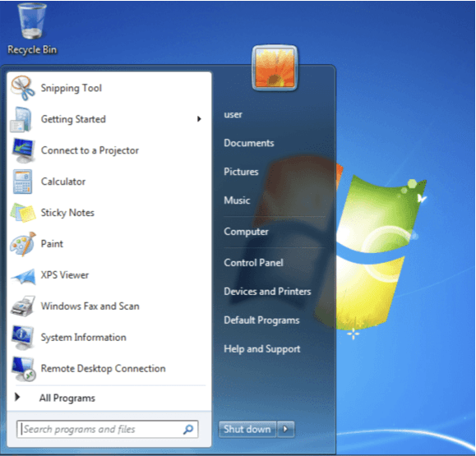Click the Sticky Notes icon
476x456 pixels.
coord(23,213)
